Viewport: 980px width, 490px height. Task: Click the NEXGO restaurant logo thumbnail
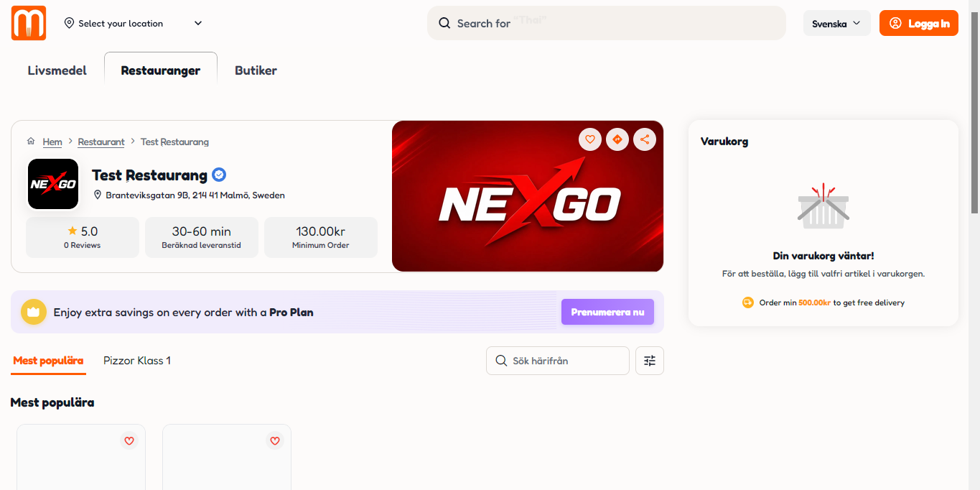pos(53,184)
